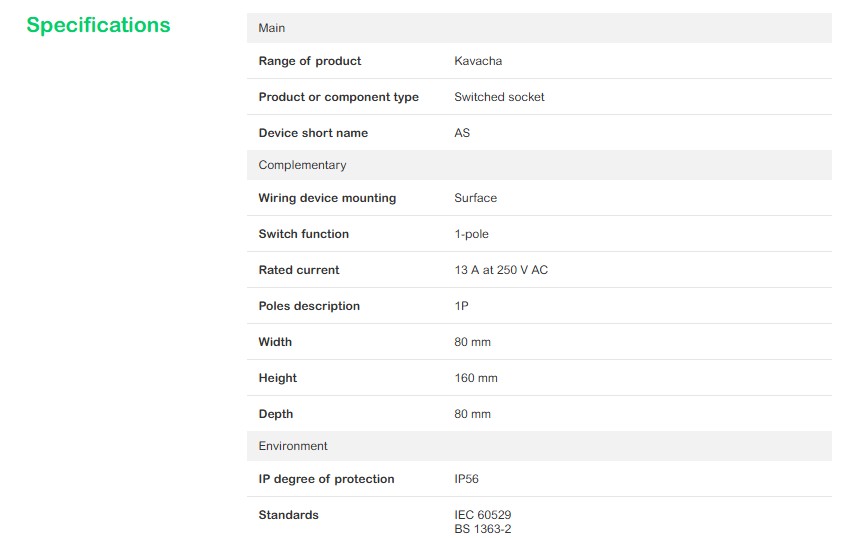Click the Switch function label

[x=303, y=234]
